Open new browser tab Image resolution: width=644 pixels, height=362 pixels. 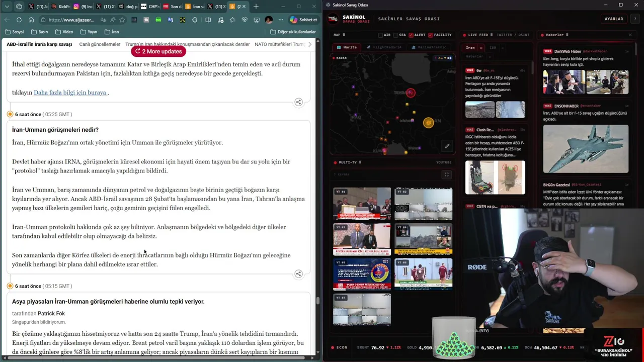tap(256, 7)
